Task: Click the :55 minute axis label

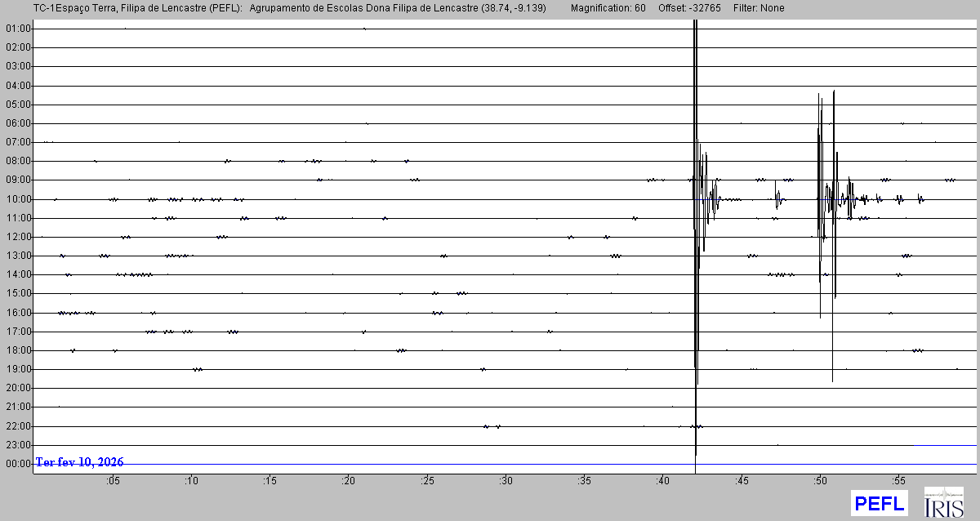Action: [x=898, y=482]
